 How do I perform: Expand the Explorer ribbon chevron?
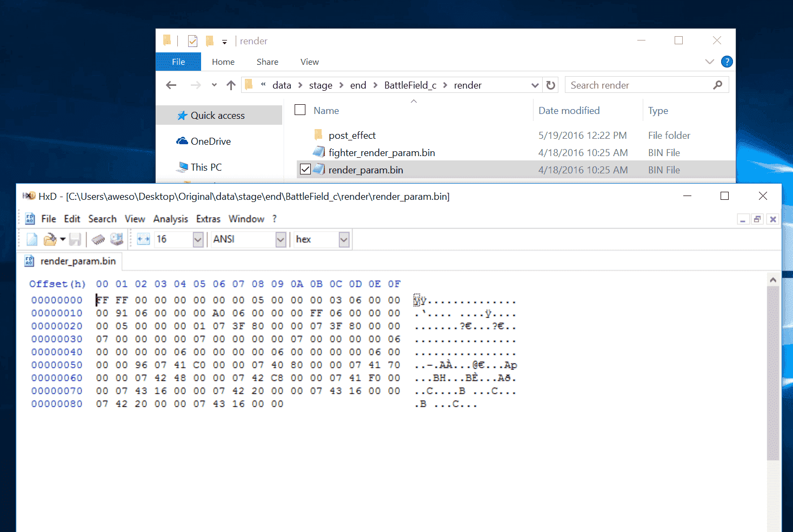pyautogui.click(x=710, y=62)
